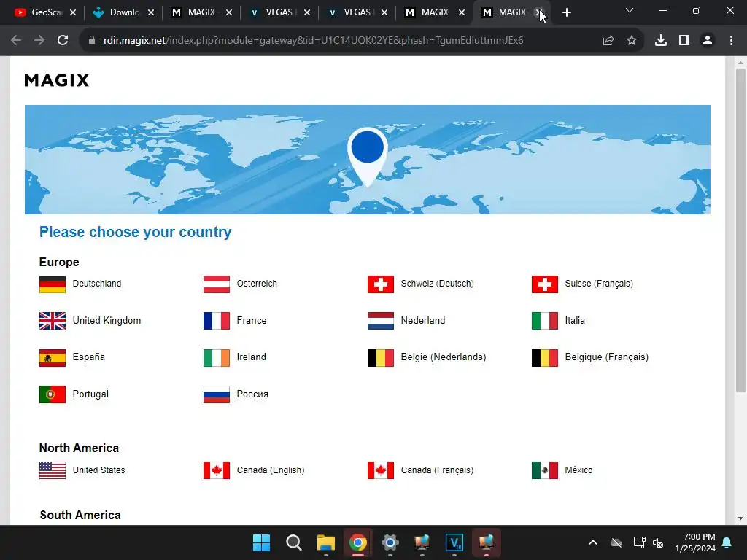
Task: Choose the Ireland country link
Action: [x=252, y=357]
